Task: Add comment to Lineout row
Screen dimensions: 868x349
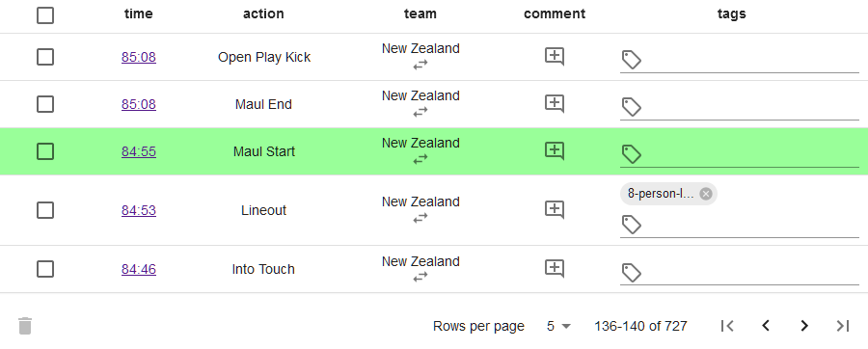Action: tap(555, 209)
